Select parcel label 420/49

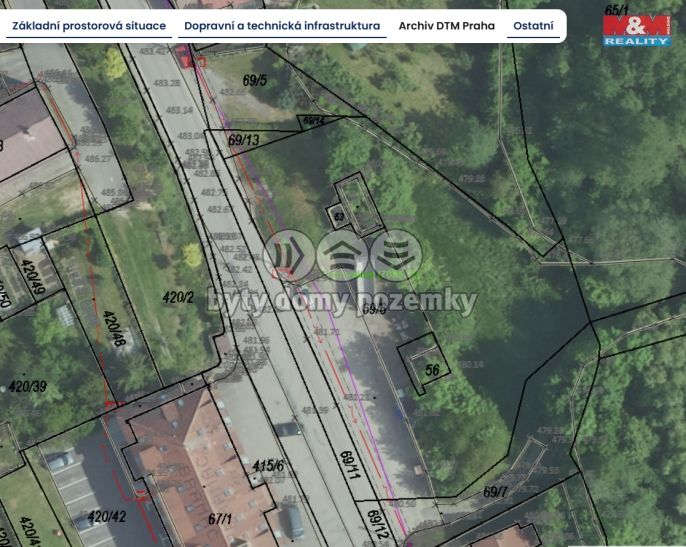tap(33, 277)
